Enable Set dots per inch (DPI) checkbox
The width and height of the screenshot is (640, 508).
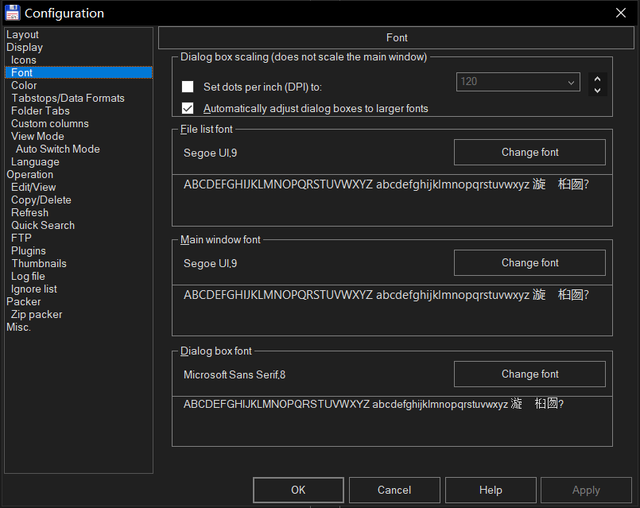[x=187, y=87]
